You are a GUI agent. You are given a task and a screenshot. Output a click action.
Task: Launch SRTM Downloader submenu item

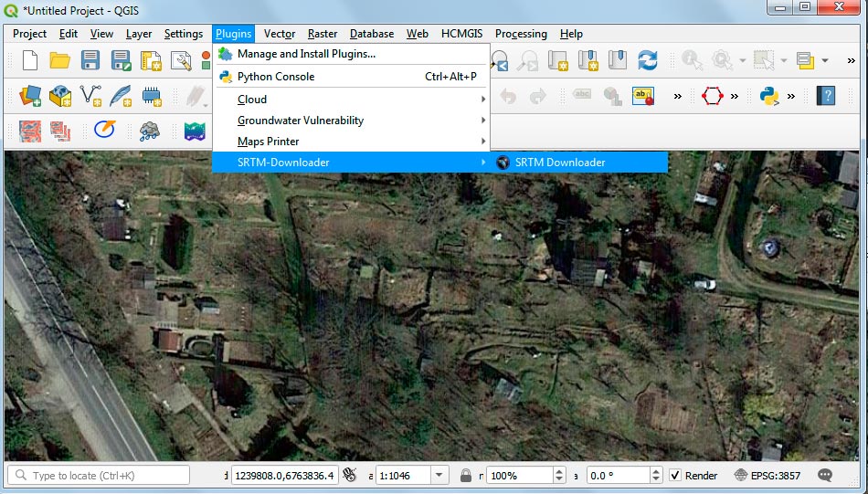(x=579, y=163)
